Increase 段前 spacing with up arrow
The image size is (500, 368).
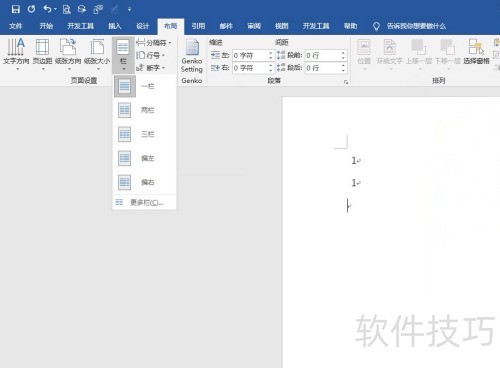[343, 53]
